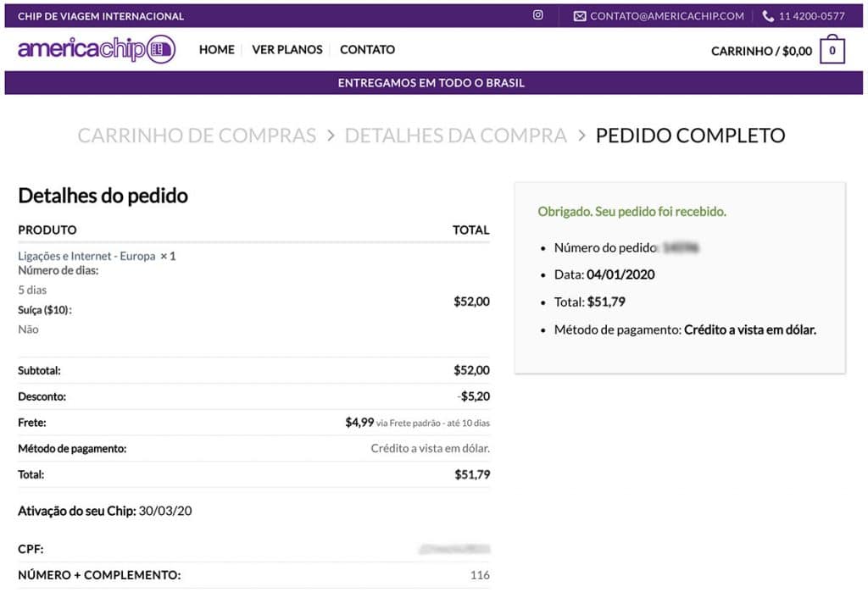This screenshot has height=609, width=868.
Task: Click the envelope icon beside the email
Action: [x=580, y=16]
